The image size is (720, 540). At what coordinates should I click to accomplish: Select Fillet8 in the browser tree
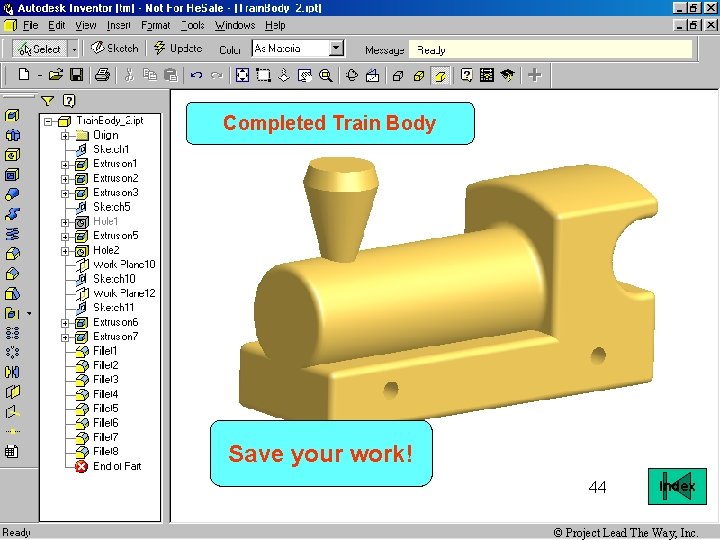point(97,451)
